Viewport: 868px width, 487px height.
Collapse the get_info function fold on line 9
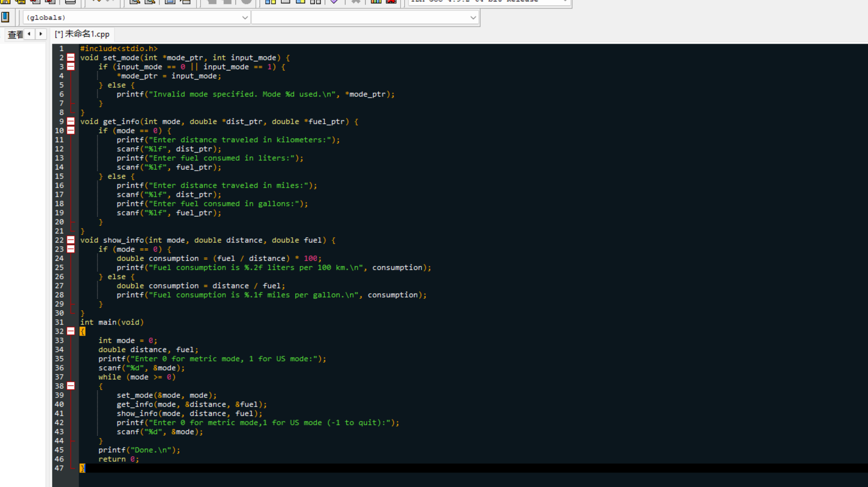(71, 121)
